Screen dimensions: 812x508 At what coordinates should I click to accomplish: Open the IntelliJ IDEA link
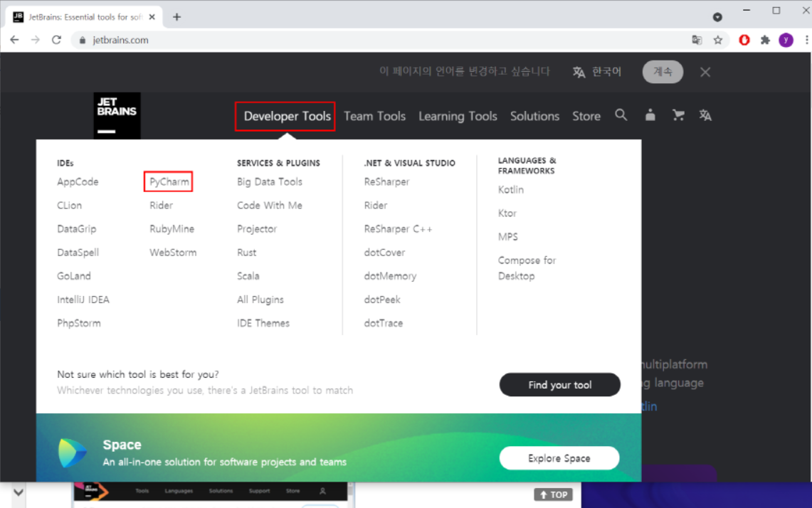coord(83,300)
